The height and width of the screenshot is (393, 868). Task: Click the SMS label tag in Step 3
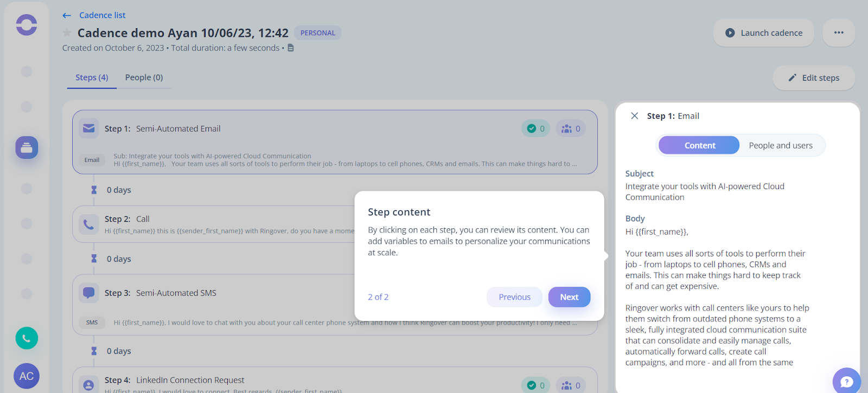(92, 323)
